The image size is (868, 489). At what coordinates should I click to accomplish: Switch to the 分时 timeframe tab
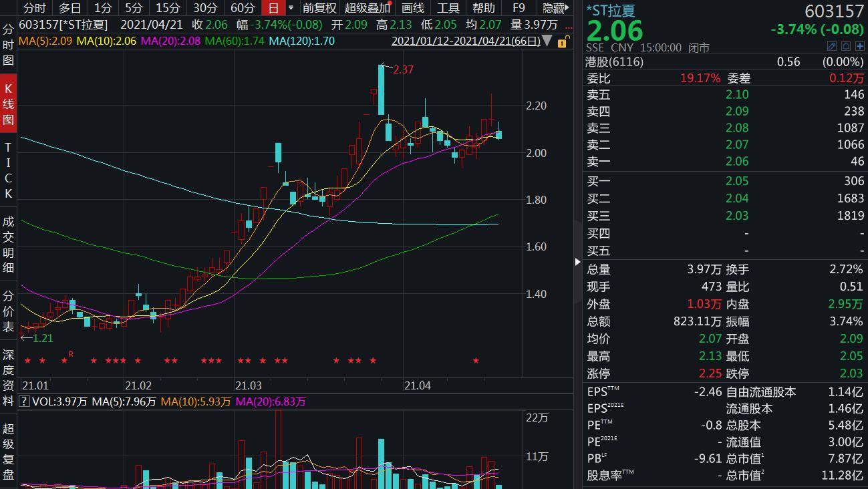click(34, 8)
